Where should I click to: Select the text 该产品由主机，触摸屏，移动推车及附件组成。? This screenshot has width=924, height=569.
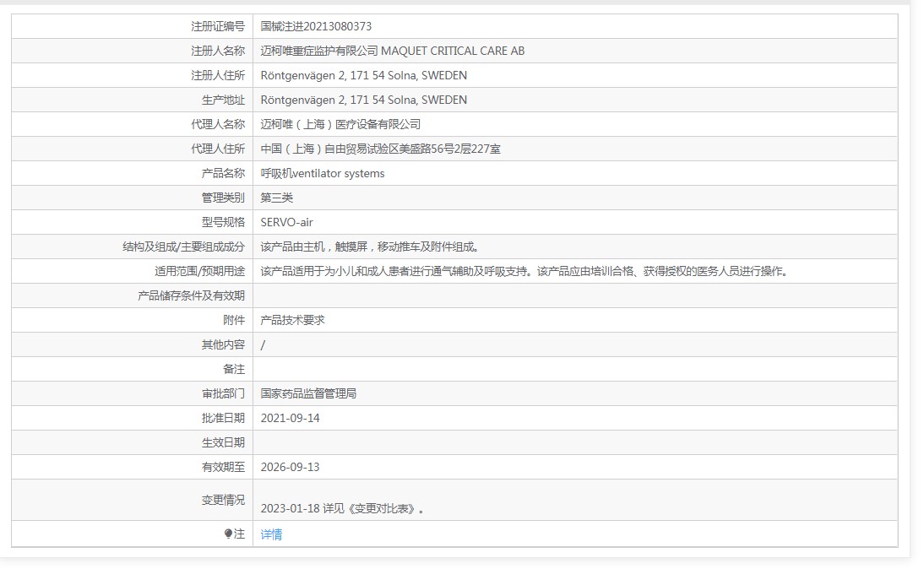pos(370,247)
